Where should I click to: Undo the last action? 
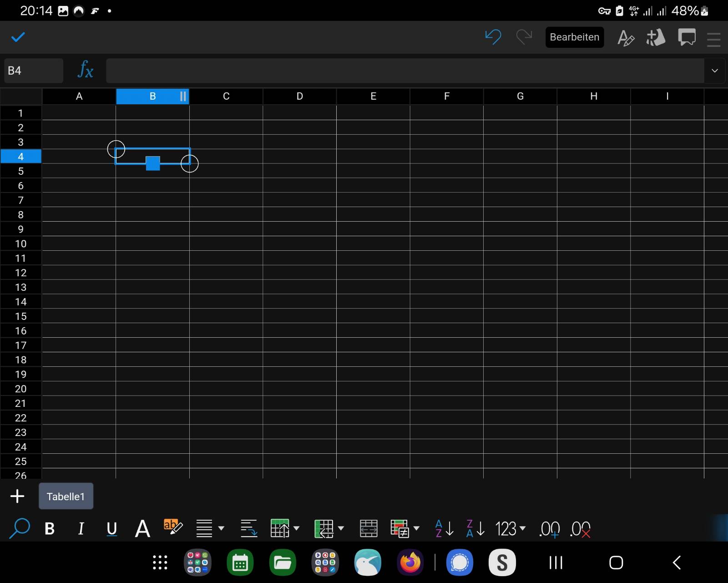[493, 37]
